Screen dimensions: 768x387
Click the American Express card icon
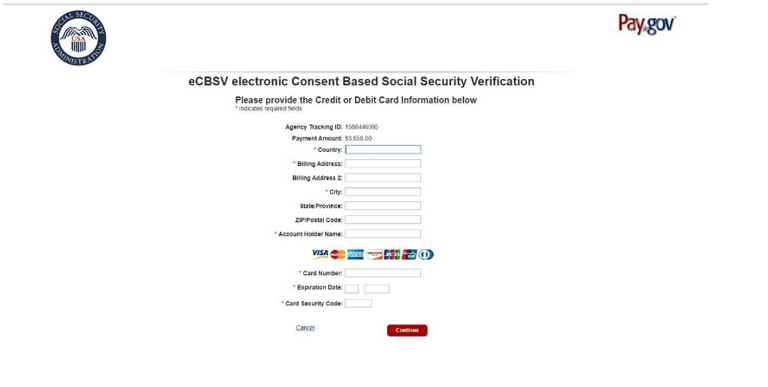point(356,254)
